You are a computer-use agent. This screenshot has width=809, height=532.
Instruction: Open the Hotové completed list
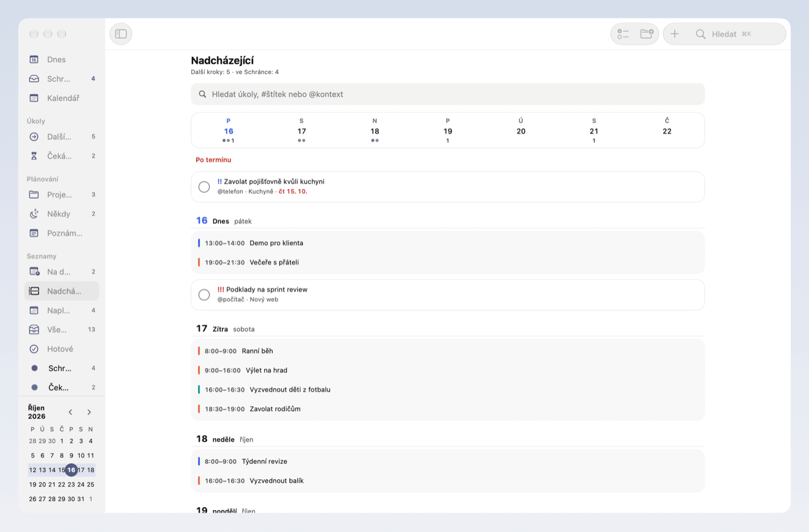tap(62, 349)
